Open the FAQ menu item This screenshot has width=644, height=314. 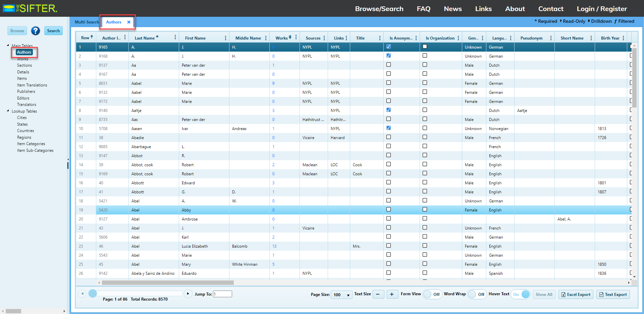tap(423, 9)
